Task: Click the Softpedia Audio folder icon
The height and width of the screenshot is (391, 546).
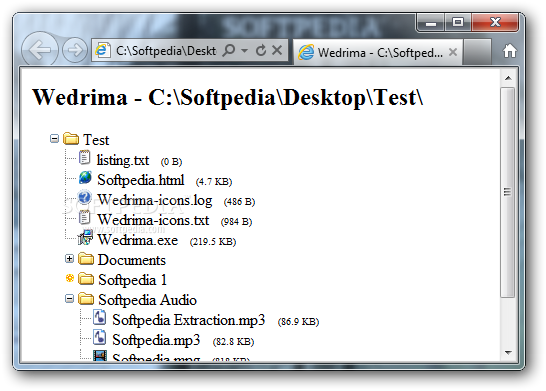Action: (86, 299)
